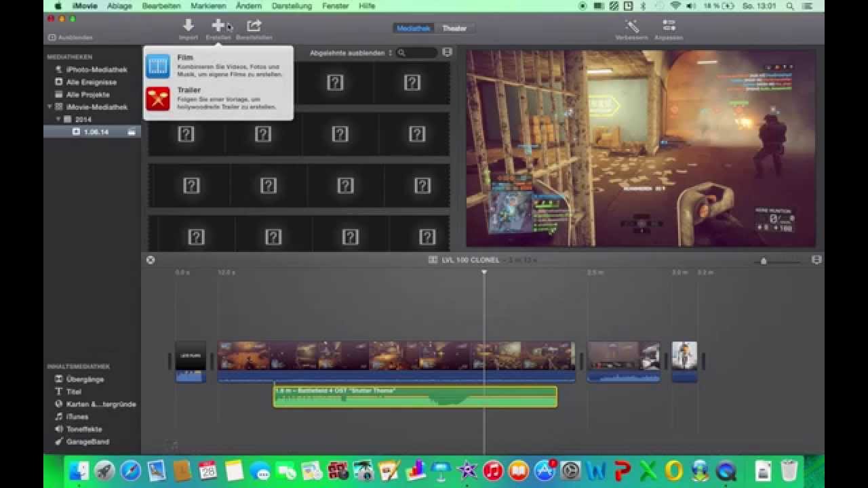Open the Hilfe menu
The height and width of the screenshot is (488, 868).
(367, 5)
